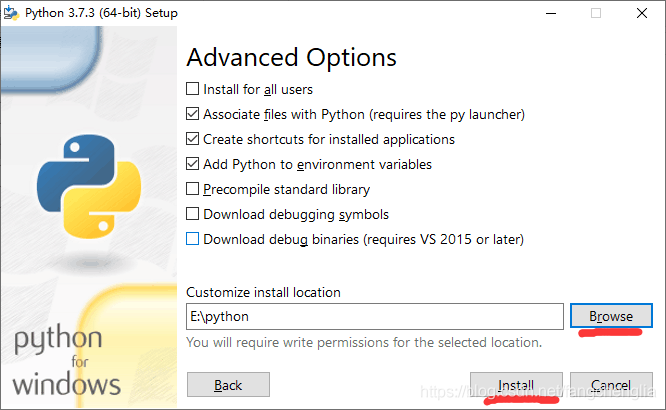Click the Browse button
The width and height of the screenshot is (666, 410).
click(611, 316)
